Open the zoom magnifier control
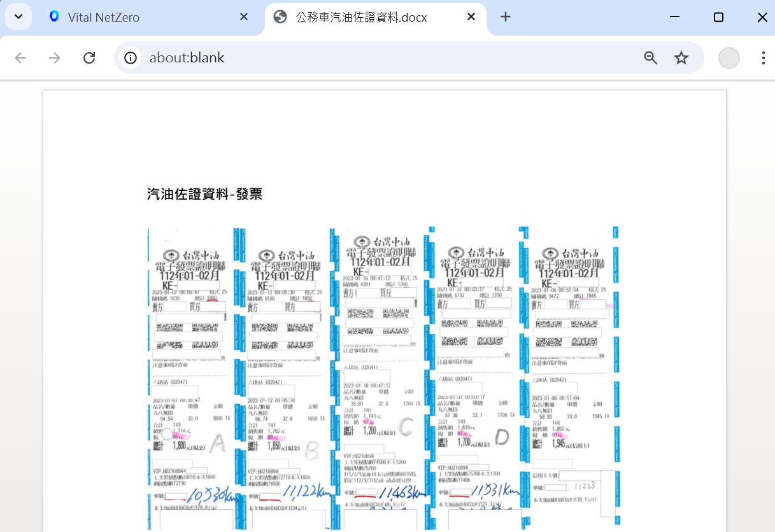The height and width of the screenshot is (532, 775). pos(650,58)
